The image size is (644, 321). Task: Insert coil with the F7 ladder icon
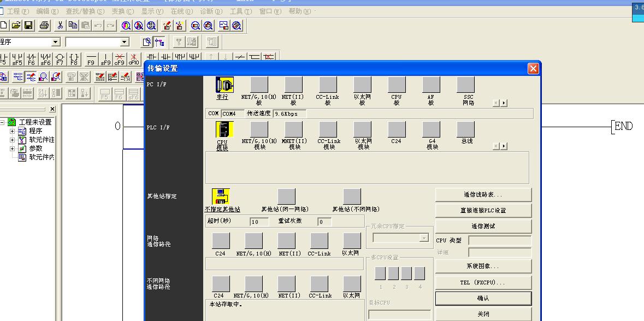pos(60,58)
